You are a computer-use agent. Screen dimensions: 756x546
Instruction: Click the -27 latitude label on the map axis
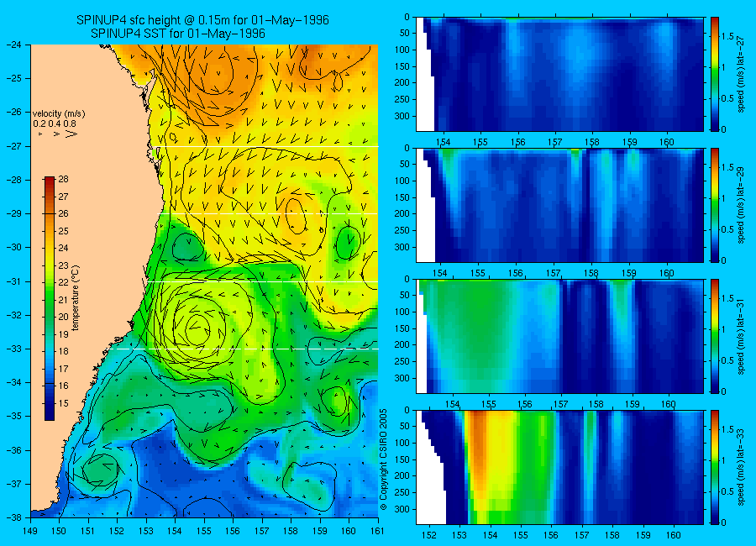(14, 146)
